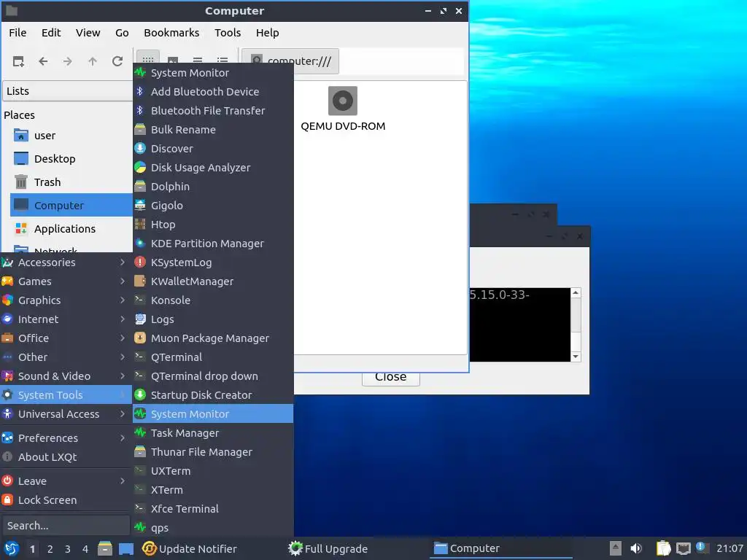Launch Konsole terminal
Screen dimensions: 747x560
[213, 300]
